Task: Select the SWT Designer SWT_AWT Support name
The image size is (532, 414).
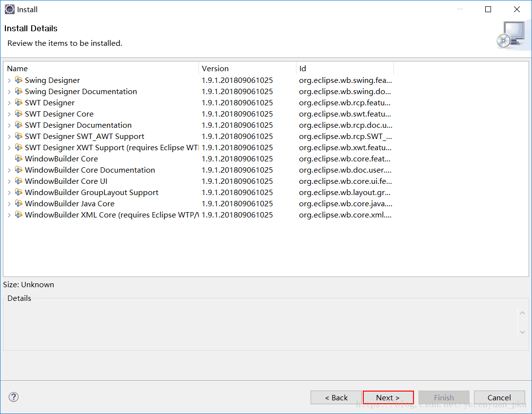Action: tap(84, 137)
